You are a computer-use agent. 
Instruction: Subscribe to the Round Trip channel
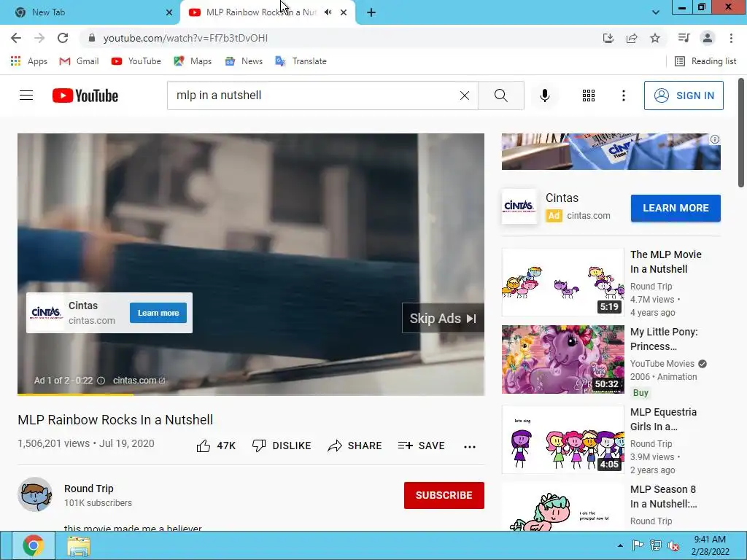tap(444, 495)
